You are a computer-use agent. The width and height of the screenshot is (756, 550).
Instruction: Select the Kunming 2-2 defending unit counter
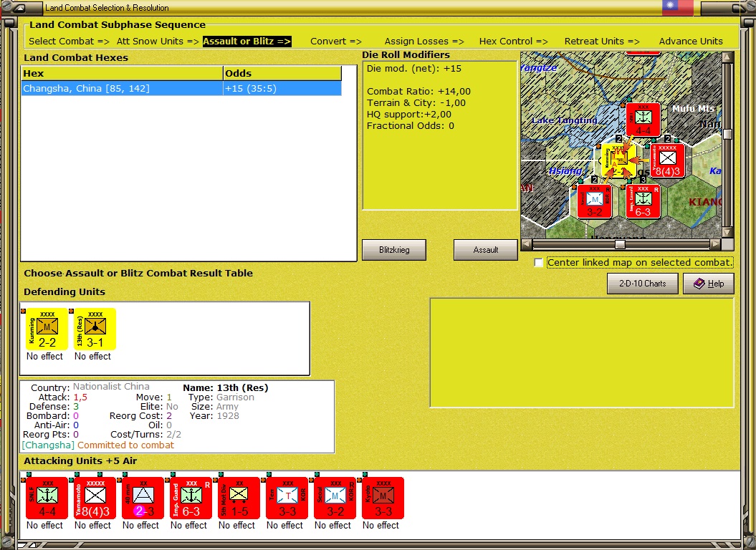47,329
